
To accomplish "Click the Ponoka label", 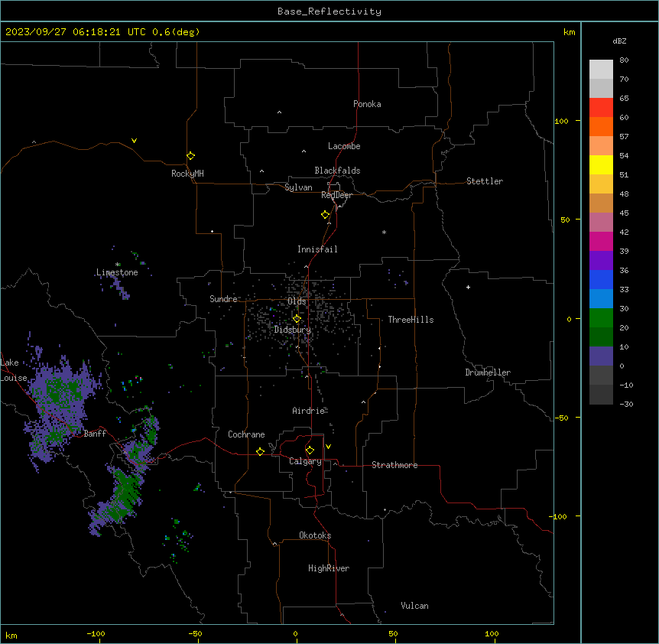I will [x=367, y=104].
